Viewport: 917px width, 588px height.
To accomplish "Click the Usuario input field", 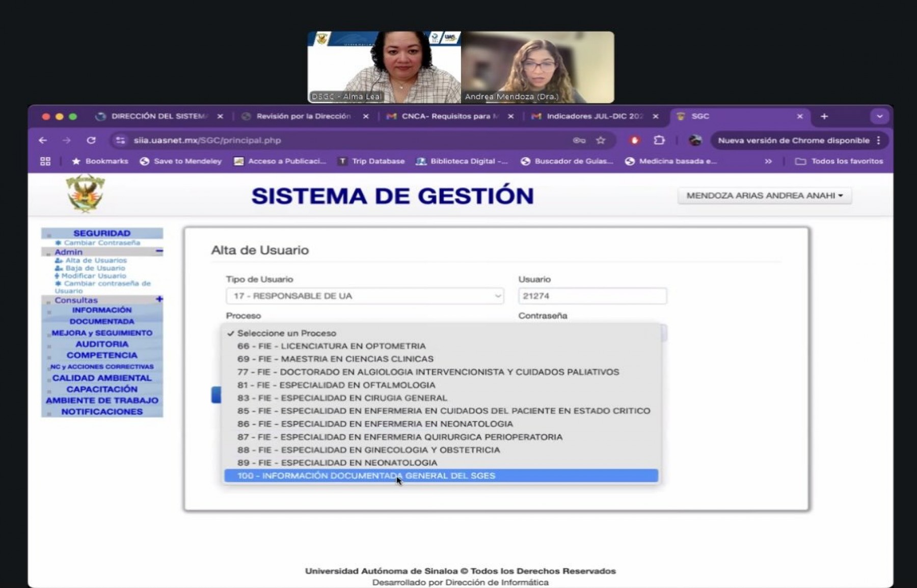I will (592, 296).
